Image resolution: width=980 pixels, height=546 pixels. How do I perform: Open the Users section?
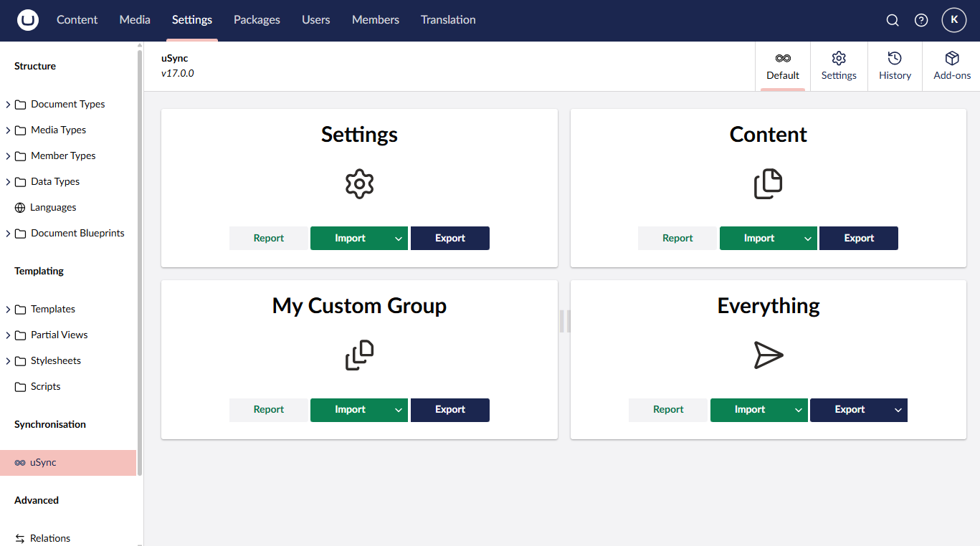point(316,20)
